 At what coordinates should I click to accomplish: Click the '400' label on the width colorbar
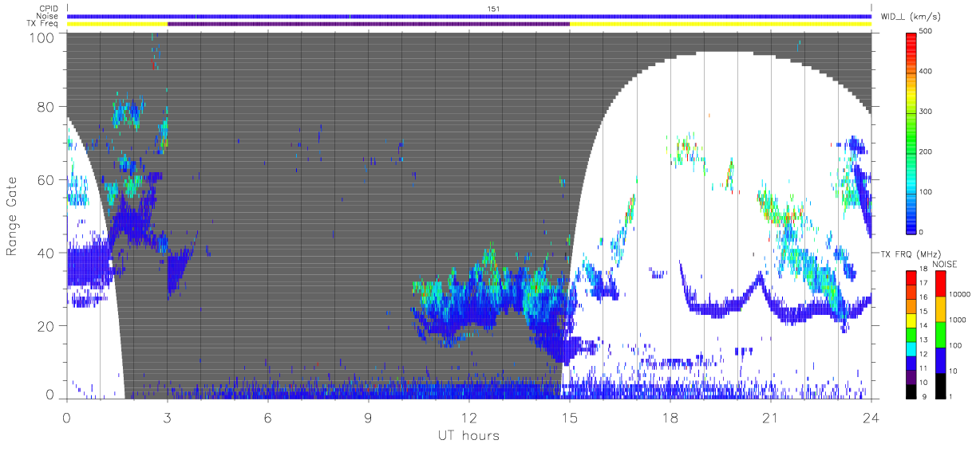926,71
